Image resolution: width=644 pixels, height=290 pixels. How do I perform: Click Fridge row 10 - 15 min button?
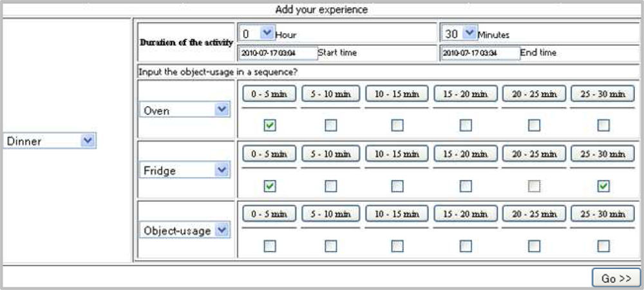[397, 154]
